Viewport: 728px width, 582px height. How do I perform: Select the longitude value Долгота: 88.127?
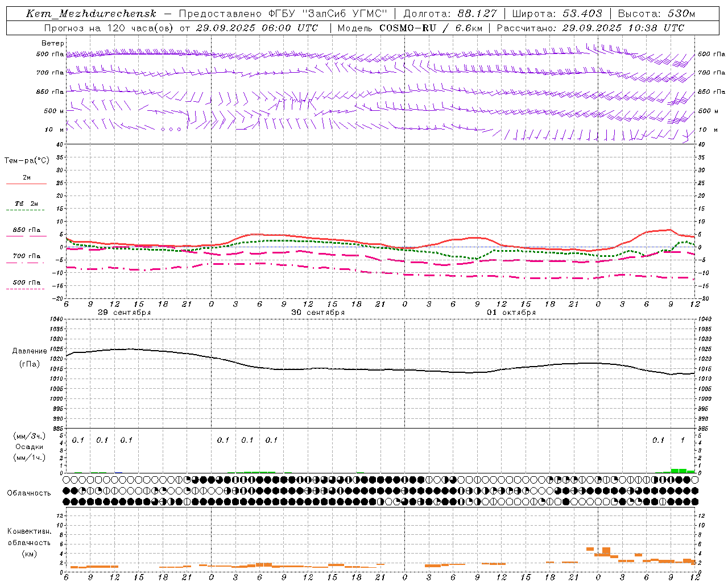[450, 14]
